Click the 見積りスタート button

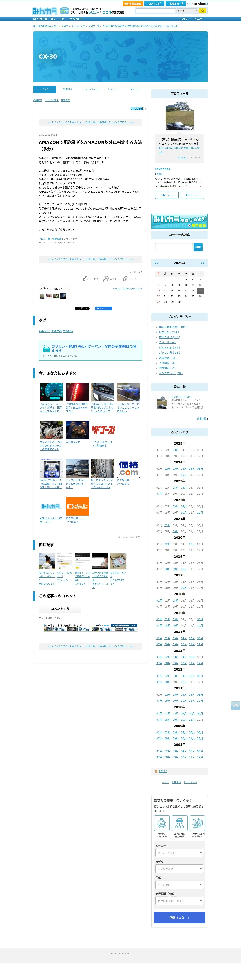[x=179, y=918]
